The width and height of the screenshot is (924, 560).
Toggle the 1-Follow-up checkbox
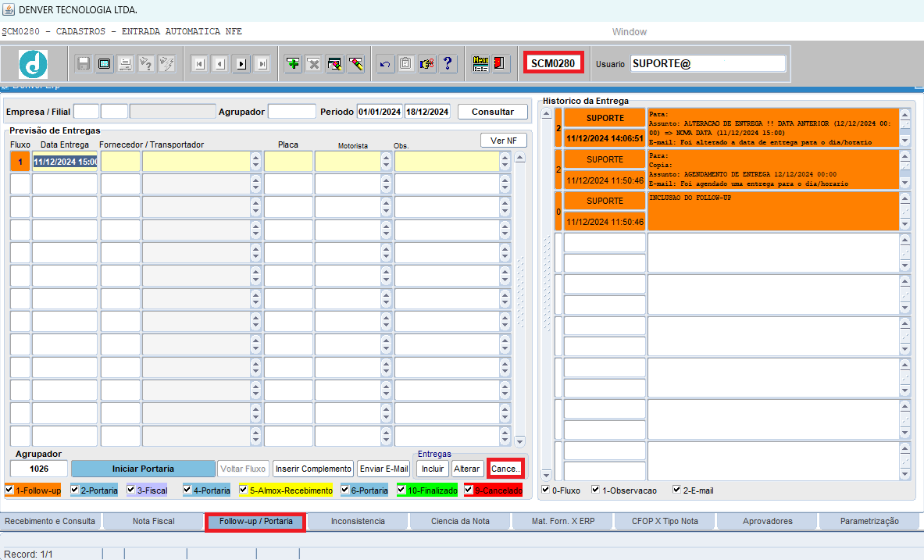[x=9, y=490]
